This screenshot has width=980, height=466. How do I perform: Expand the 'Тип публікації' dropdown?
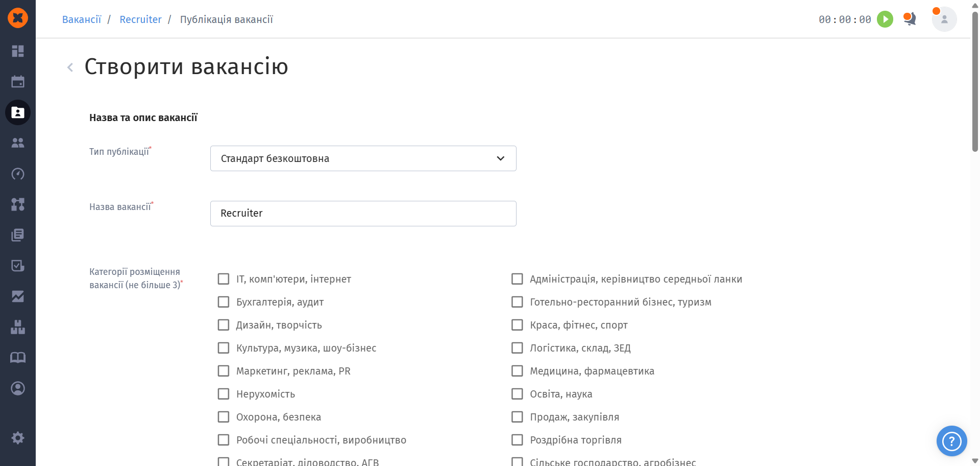363,158
